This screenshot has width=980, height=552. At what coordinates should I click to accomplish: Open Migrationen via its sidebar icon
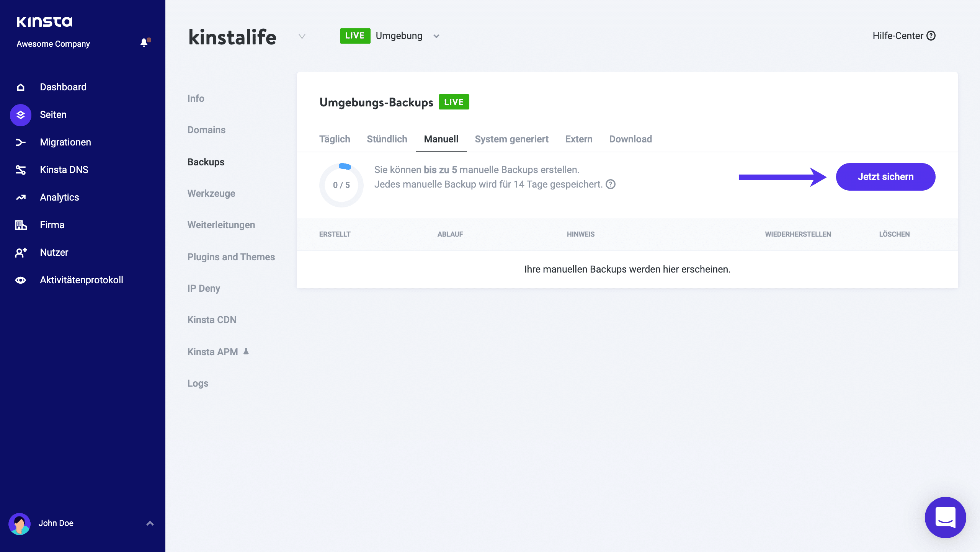20,142
